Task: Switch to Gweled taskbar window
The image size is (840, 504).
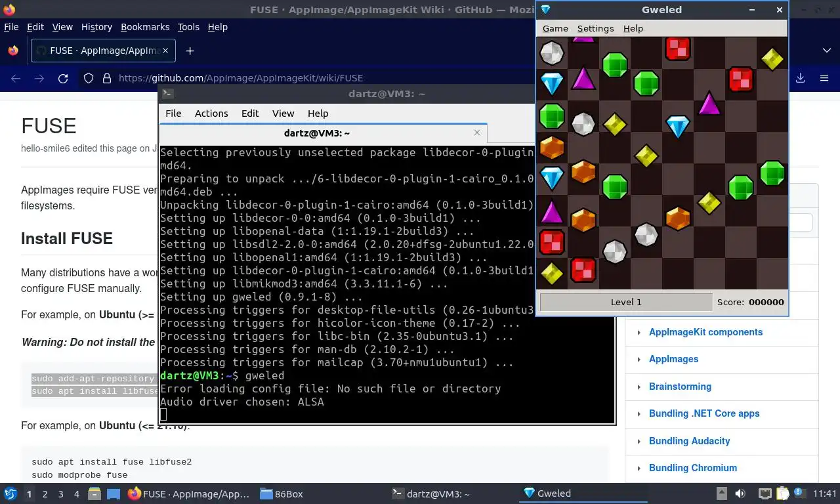Action: [x=584, y=493]
